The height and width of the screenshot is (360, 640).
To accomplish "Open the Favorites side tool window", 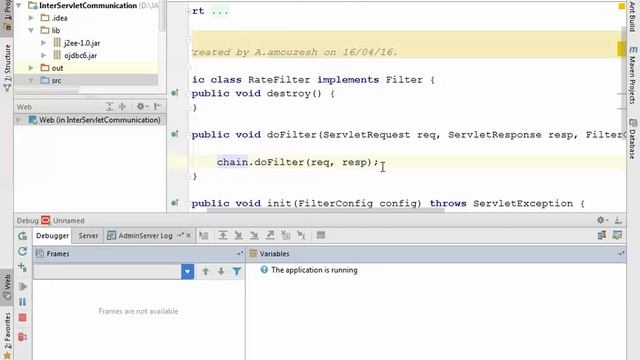I will [x=7, y=336].
